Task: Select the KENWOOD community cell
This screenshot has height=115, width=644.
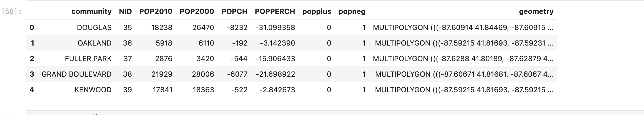Action: 93,90
